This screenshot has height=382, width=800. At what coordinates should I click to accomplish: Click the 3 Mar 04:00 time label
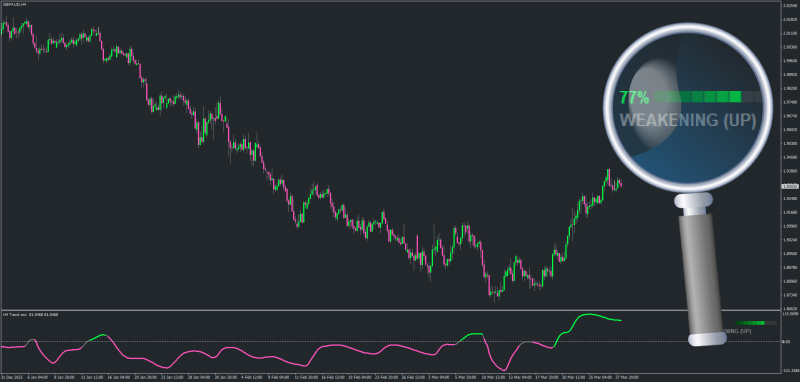coord(439,377)
